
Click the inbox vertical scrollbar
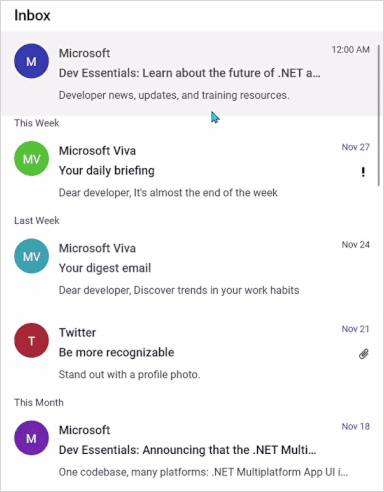pos(379,115)
